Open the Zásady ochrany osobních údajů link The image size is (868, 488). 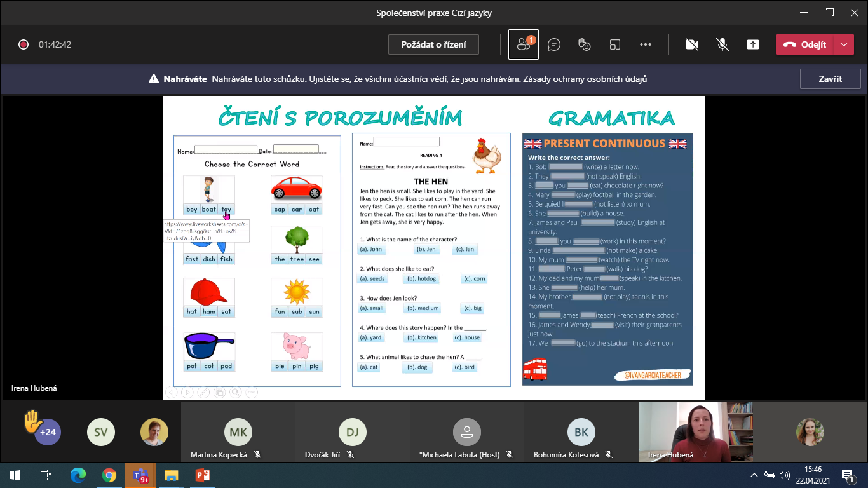[x=585, y=79]
